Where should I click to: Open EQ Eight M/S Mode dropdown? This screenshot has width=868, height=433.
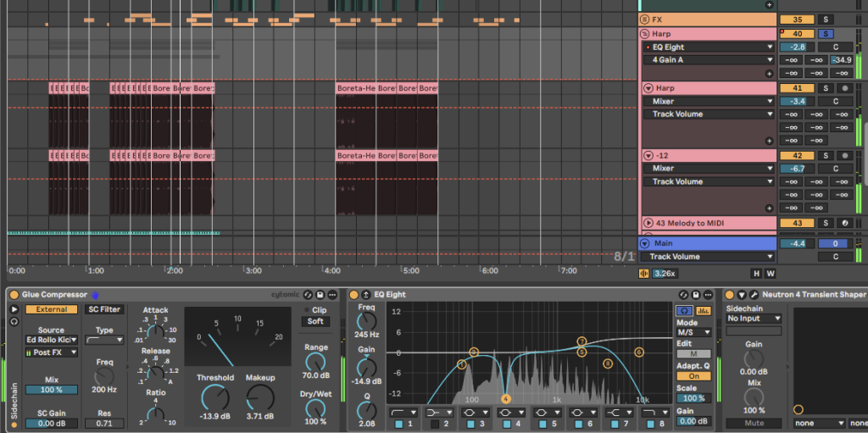click(693, 332)
